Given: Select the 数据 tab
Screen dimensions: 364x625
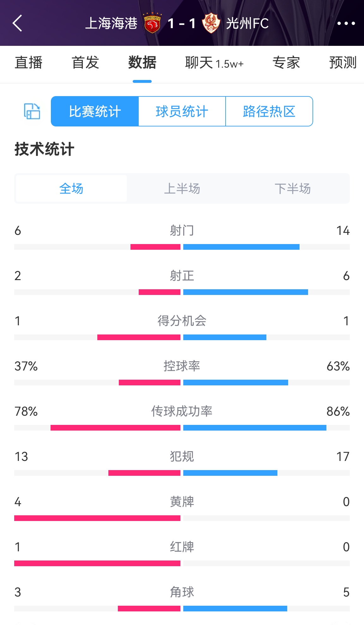Looking at the screenshot, I should (x=142, y=63).
